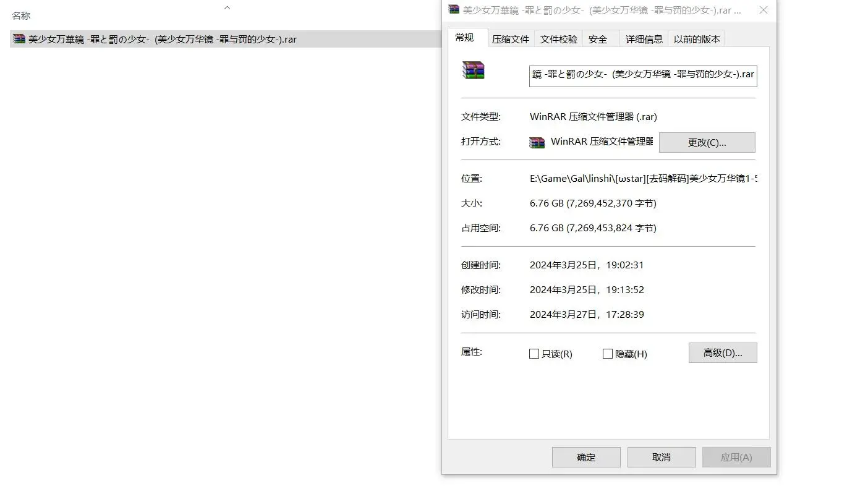Open advanced attributes via 高级(D)...

[x=723, y=353]
